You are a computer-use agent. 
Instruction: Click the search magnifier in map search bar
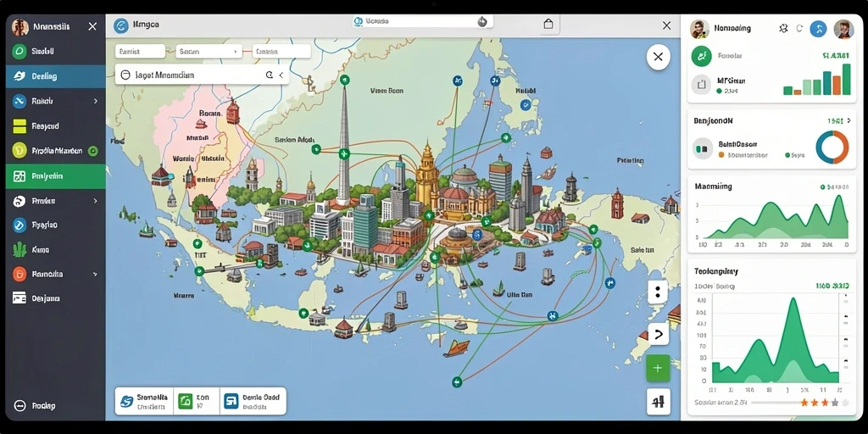point(269,75)
